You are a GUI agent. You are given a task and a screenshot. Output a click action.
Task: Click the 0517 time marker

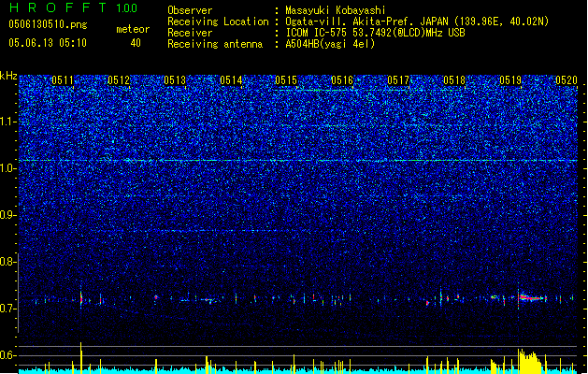(398, 80)
